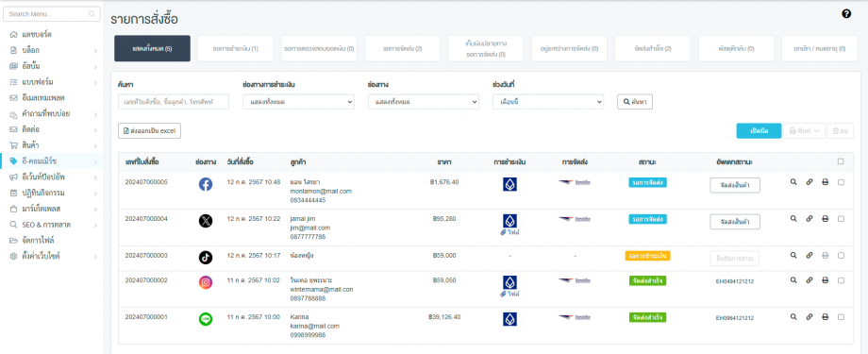Copy link icon for order 202407000004
The height and width of the screenshot is (354, 868).
810,219
